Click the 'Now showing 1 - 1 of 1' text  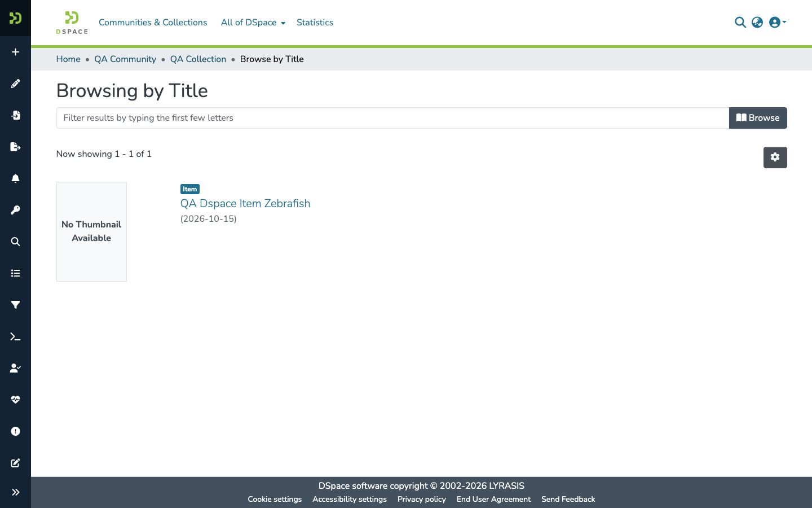104,154
